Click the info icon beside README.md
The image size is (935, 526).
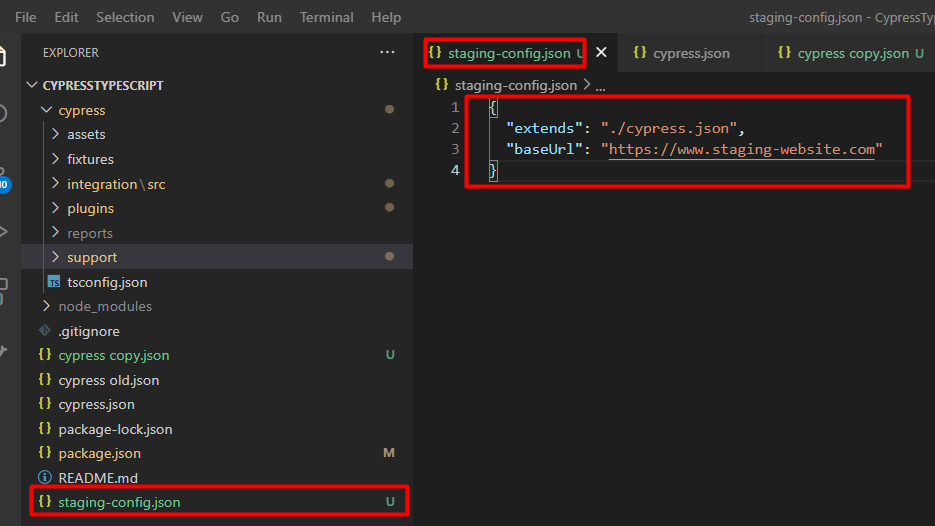pyautogui.click(x=45, y=477)
